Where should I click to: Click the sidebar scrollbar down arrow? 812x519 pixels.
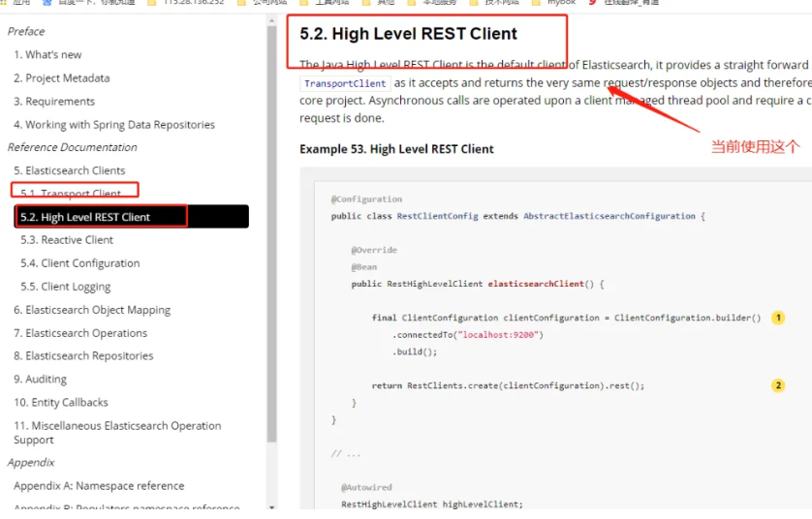[x=272, y=507]
